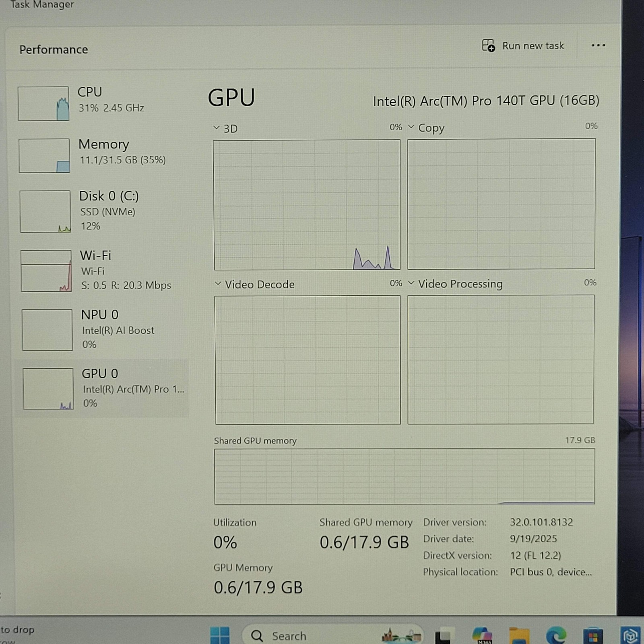Open the Video Processing engine dropdown
The width and height of the screenshot is (644, 644).
click(x=456, y=283)
